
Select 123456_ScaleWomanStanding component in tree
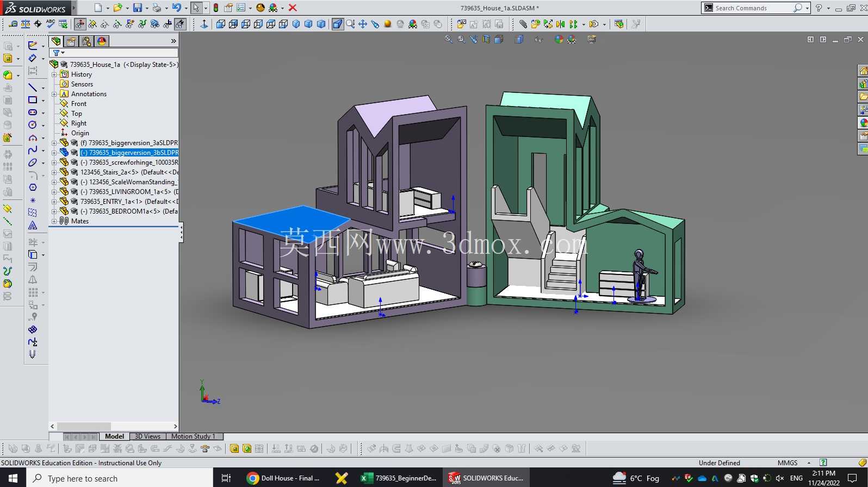(x=129, y=182)
